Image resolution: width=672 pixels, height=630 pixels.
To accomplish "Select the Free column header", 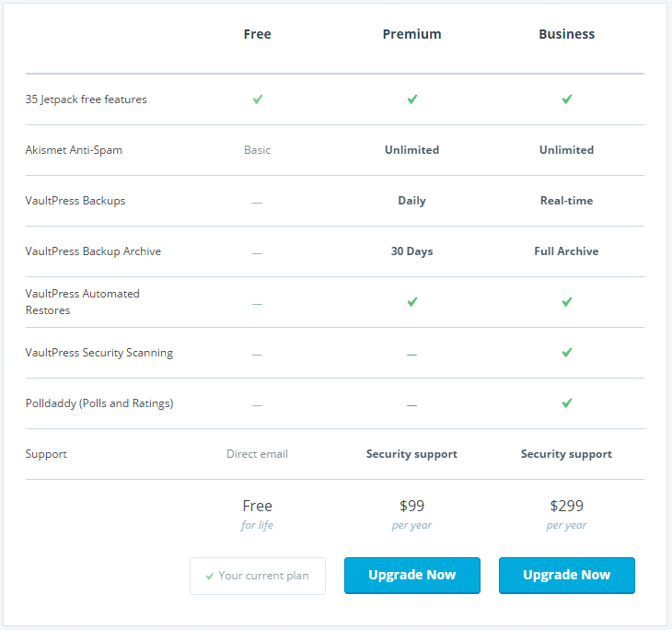I will 257,34.
